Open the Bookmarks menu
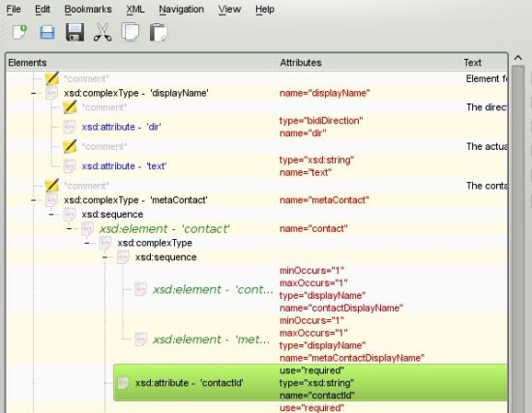The height and width of the screenshot is (413, 532). coord(88,9)
